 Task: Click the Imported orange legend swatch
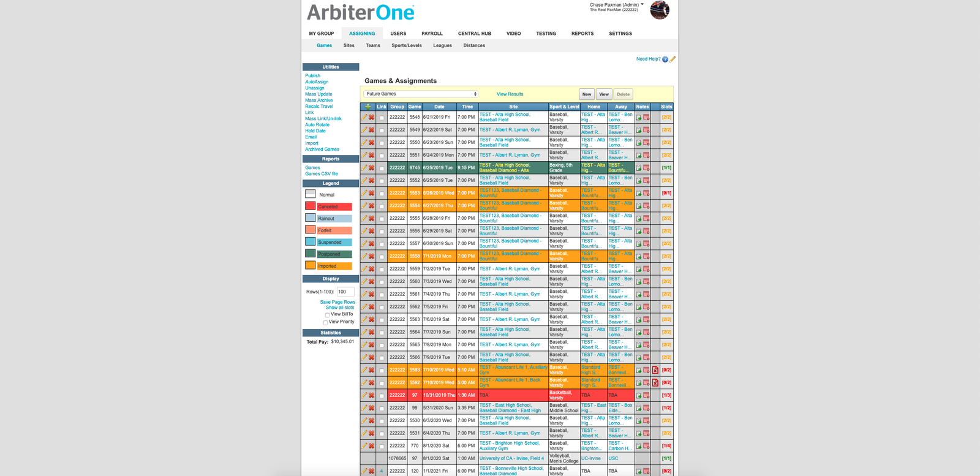pos(310,265)
